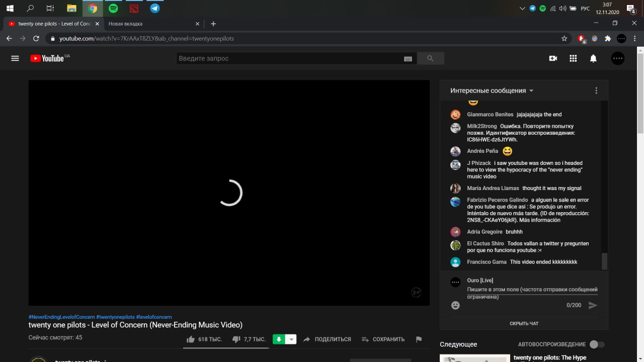Open the emoji picker in chat

click(x=455, y=305)
